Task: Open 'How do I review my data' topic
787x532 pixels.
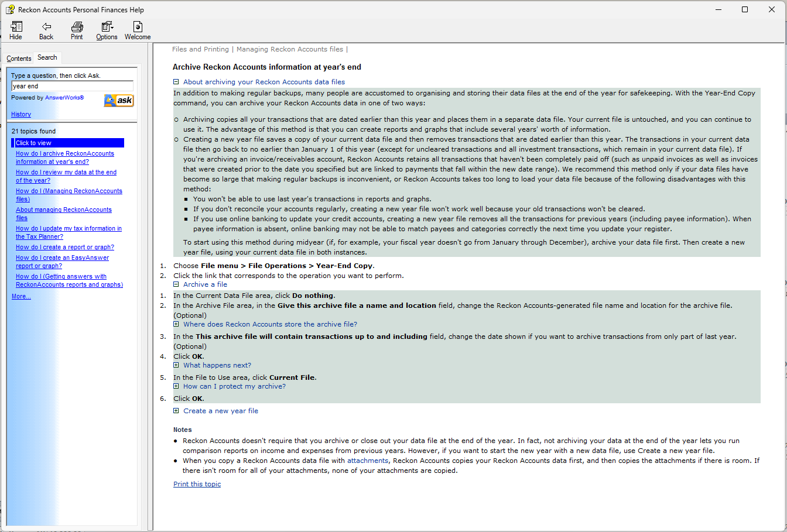Action: click(66, 176)
